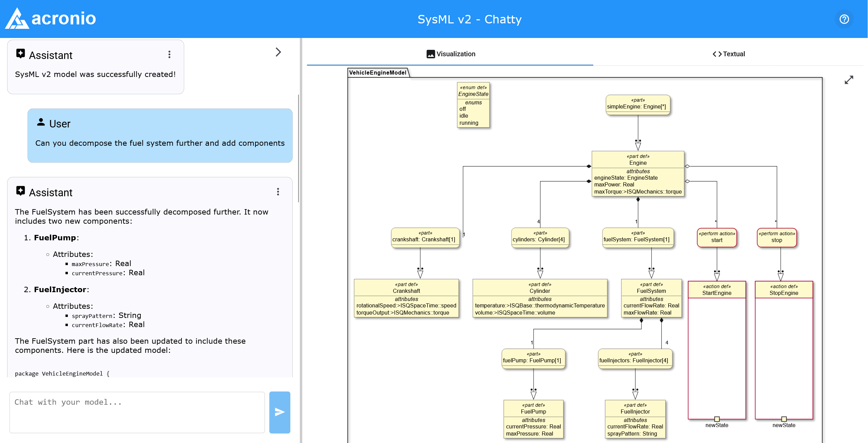Send the chat message with arrow button
The height and width of the screenshot is (443, 868).
(279, 412)
